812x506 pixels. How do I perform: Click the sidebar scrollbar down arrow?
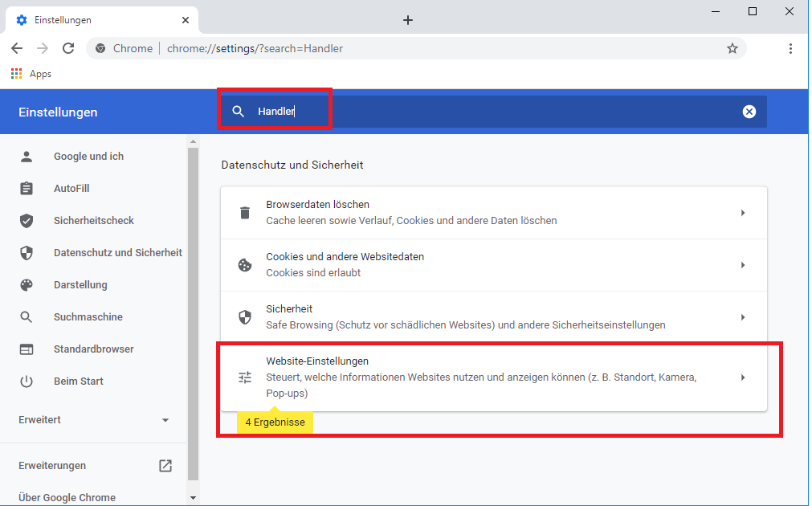tap(193, 498)
